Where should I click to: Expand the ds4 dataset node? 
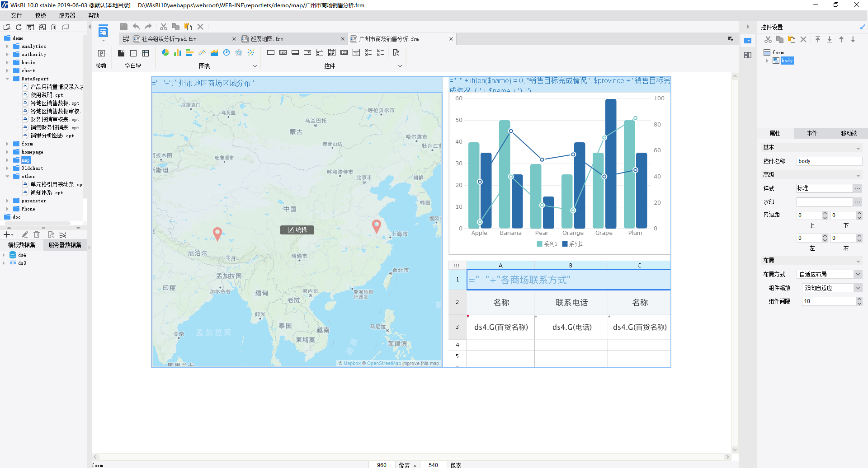coord(4,255)
